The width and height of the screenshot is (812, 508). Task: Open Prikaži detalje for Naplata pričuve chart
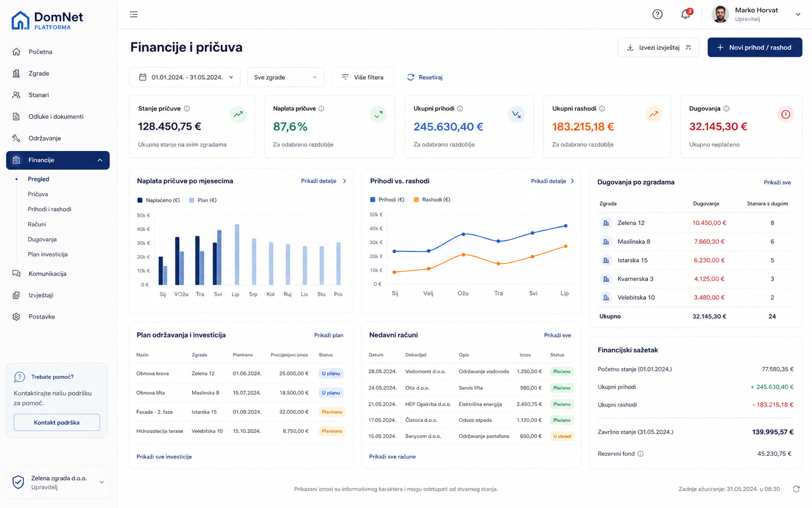pyautogui.click(x=324, y=181)
